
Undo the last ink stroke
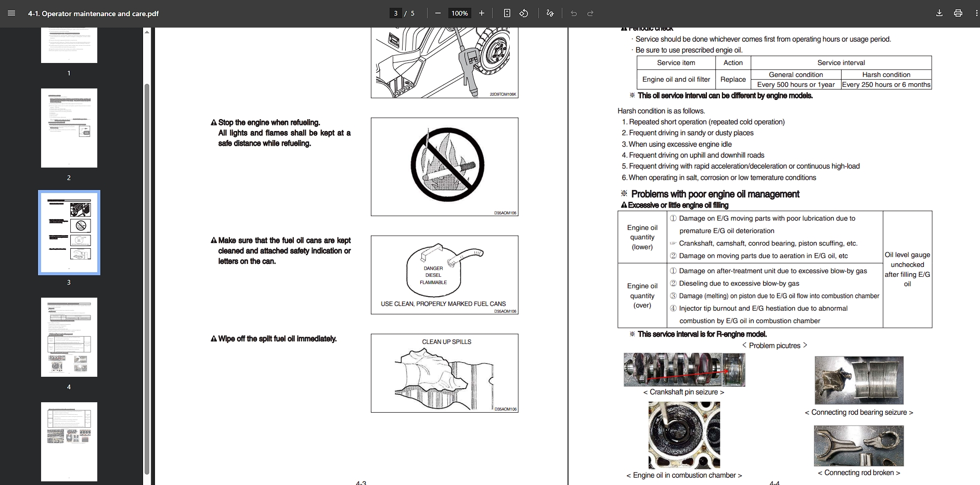coord(573,13)
